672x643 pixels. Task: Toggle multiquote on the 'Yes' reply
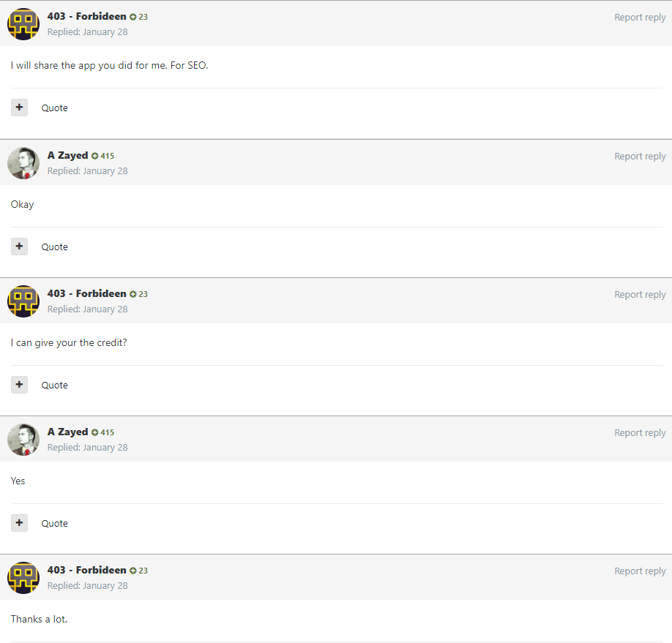click(19, 522)
